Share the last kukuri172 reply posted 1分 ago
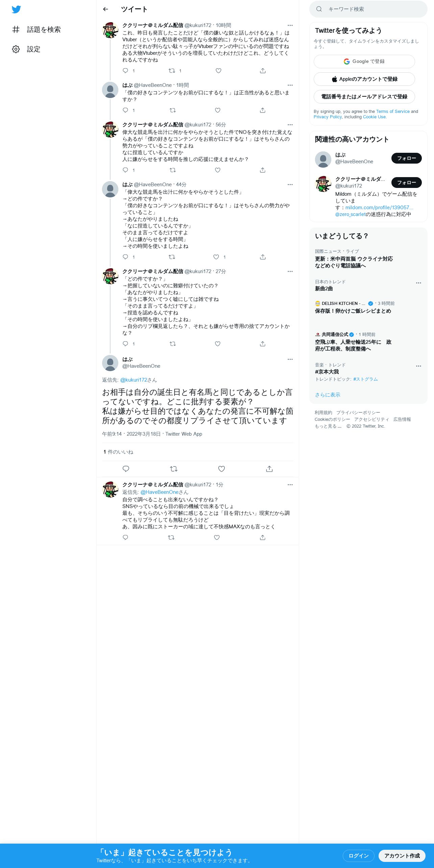This screenshot has height=868, width=434. tap(263, 537)
